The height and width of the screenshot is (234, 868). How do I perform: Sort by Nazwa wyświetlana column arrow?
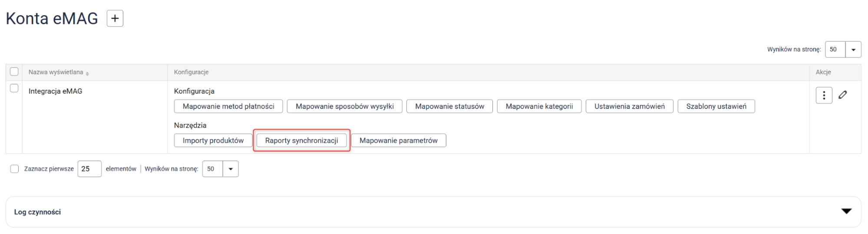coord(87,73)
